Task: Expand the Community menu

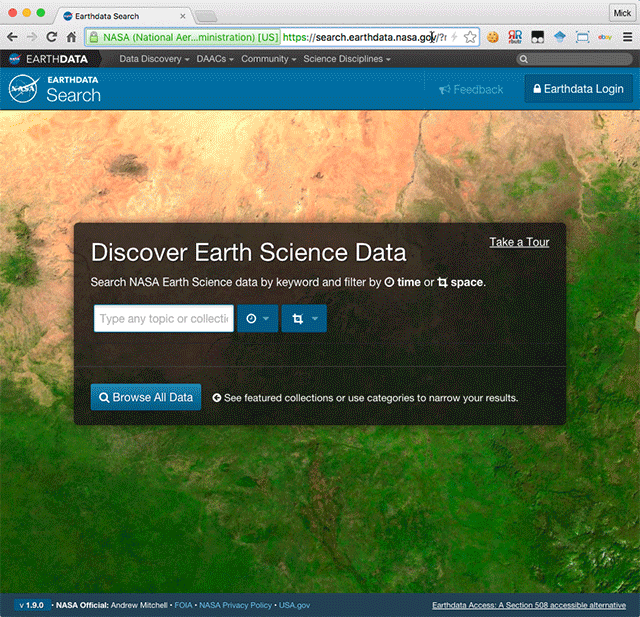Action: coord(269,59)
